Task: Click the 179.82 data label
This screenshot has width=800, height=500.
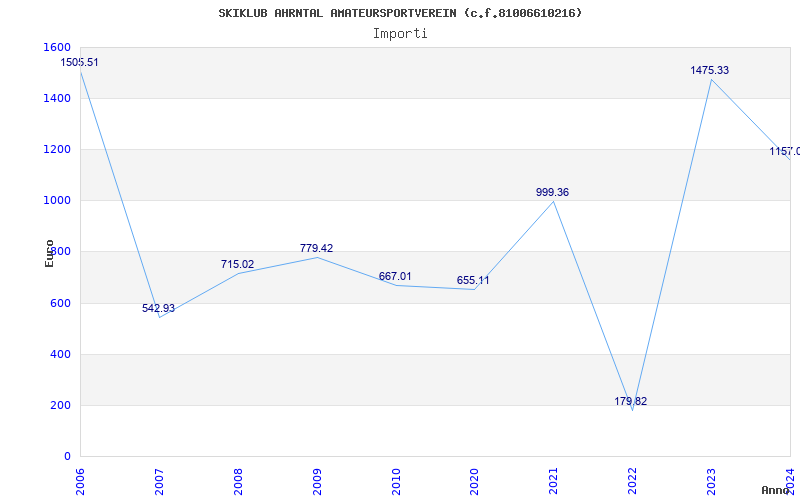Action: point(631,402)
